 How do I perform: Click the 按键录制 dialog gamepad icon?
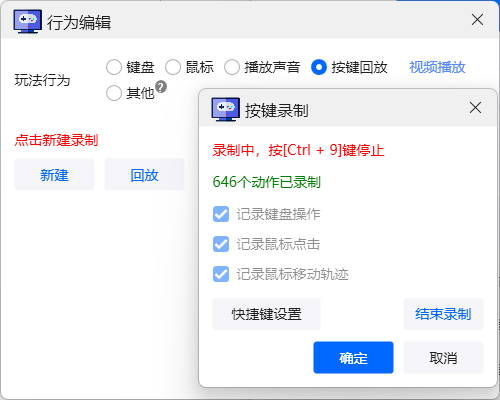[226, 109]
